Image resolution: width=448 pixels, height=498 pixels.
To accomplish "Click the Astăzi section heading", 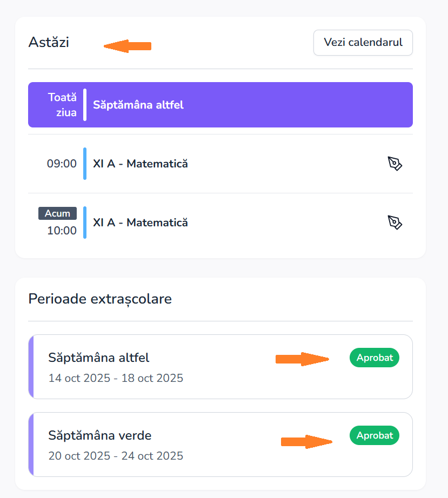I will coord(49,42).
